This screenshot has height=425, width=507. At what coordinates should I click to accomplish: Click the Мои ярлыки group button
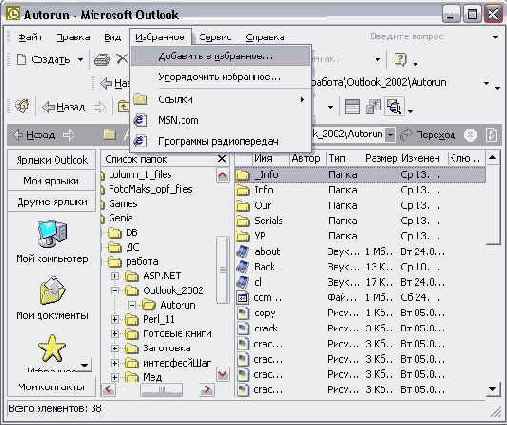click(52, 181)
